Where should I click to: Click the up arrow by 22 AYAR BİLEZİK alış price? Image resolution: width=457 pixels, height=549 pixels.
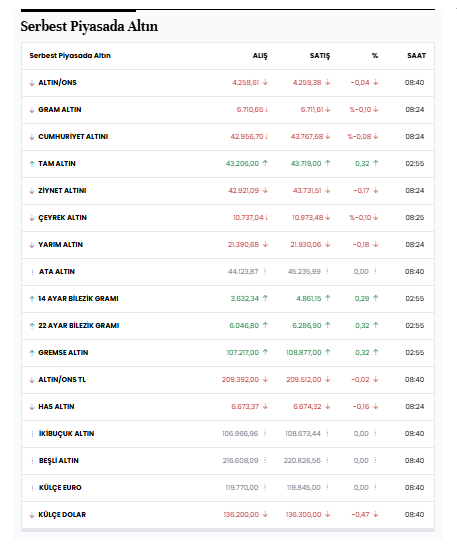(265, 325)
